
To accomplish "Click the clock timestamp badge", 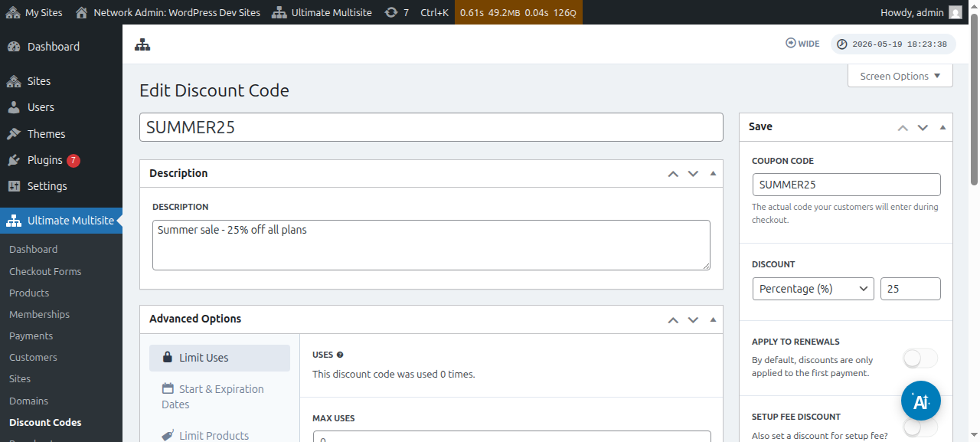I will [x=893, y=44].
